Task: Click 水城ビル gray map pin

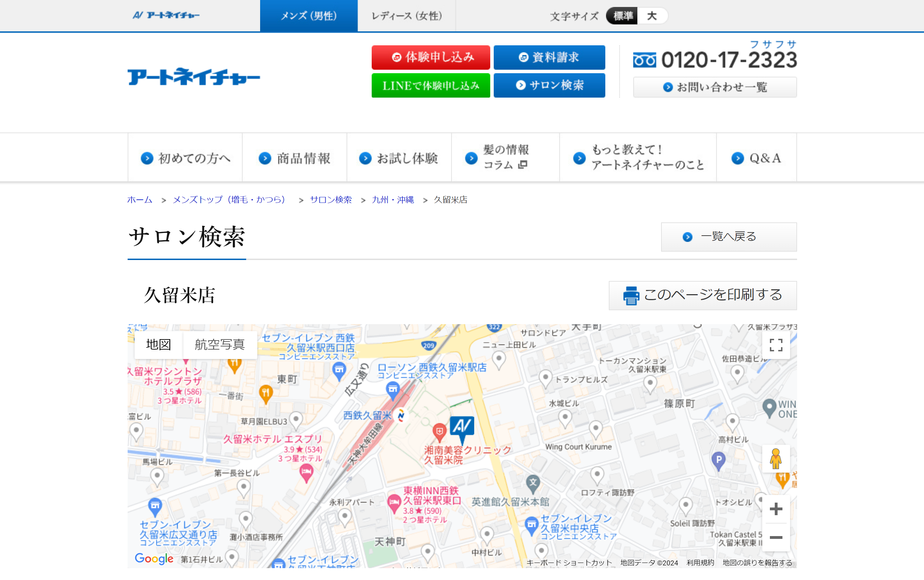Action: [565, 419]
